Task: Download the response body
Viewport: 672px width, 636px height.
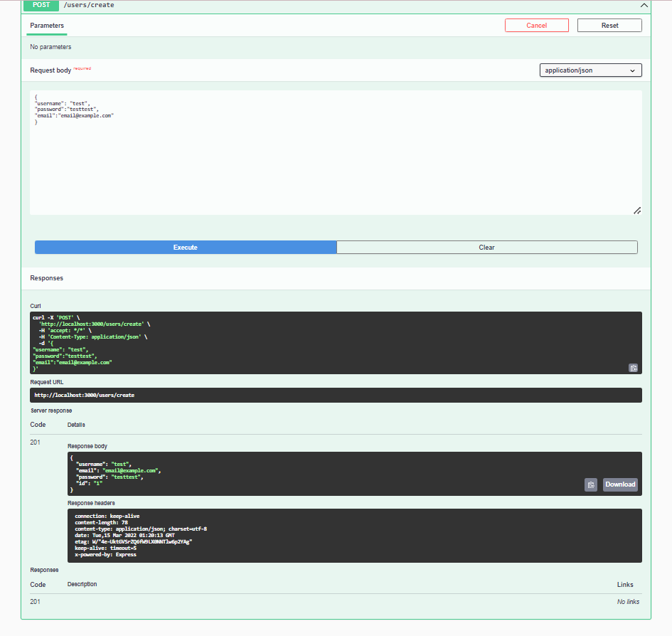Action: coord(620,484)
